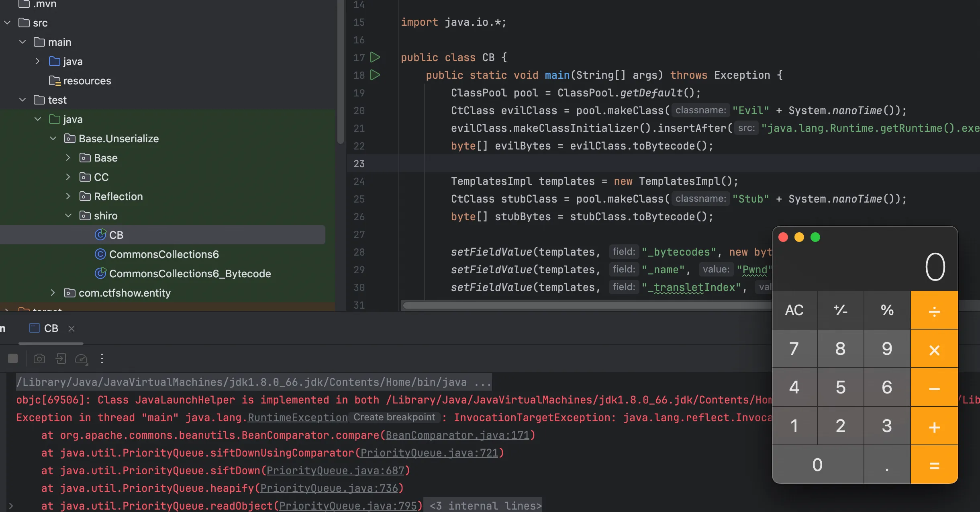Viewport: 980px width, 512px height.
Task: Click the screenshot camera icon in run toolbar
Action: point(39,358)
